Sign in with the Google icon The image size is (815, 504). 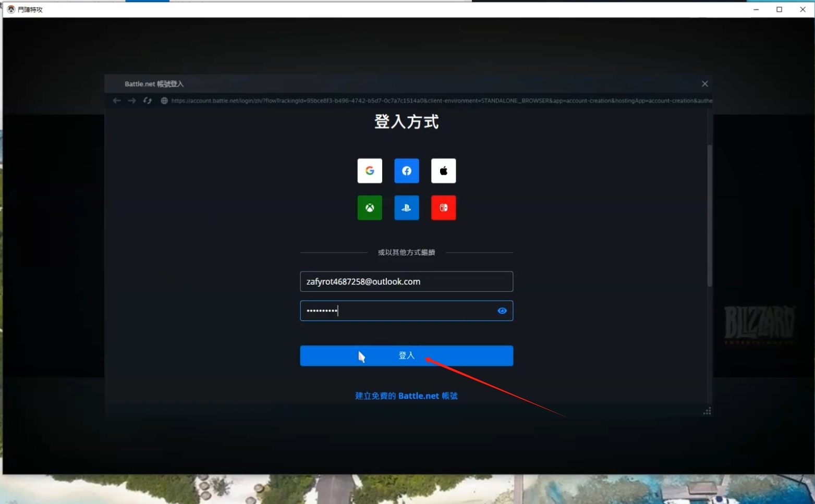370,171
